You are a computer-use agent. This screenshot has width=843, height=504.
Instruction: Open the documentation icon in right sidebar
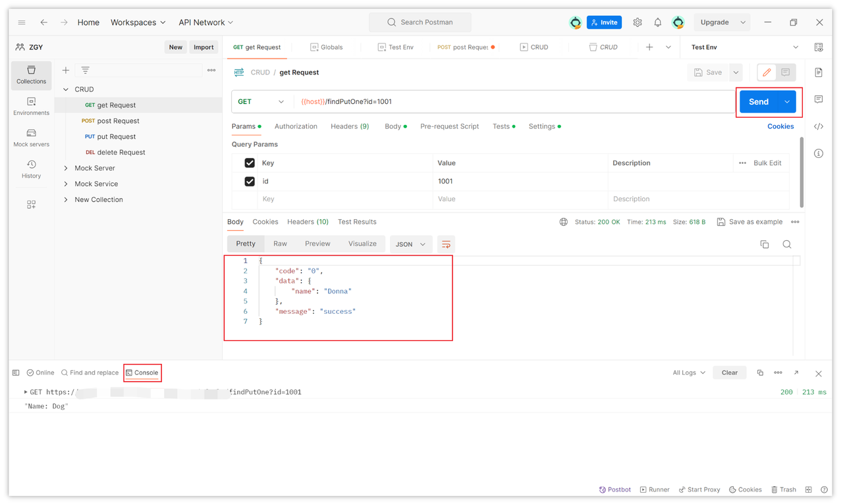pos(819,72)
